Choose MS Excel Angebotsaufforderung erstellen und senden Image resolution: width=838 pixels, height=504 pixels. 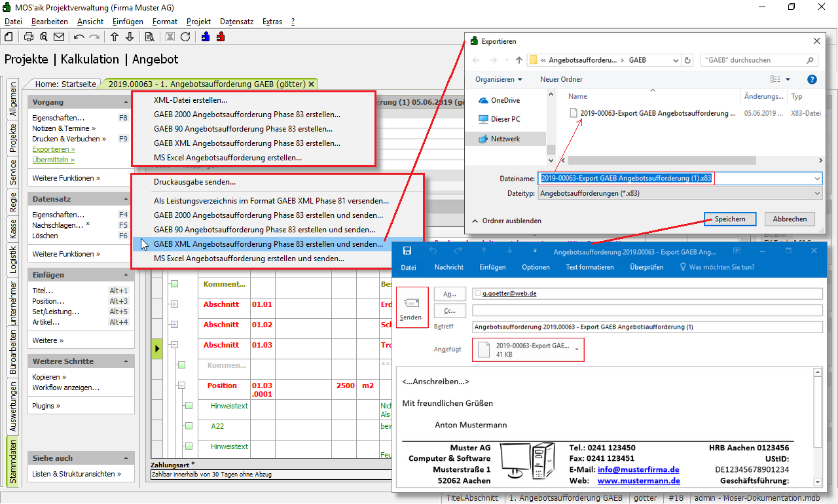(x=249, y=259)
